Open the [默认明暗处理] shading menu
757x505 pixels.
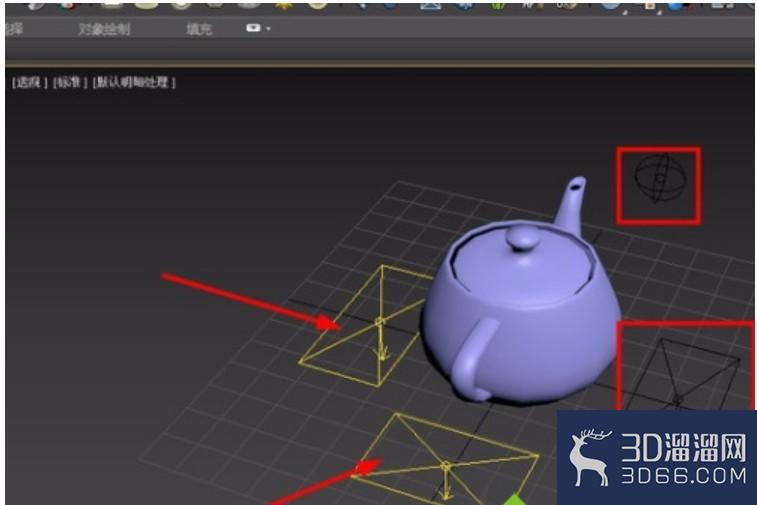134,82
